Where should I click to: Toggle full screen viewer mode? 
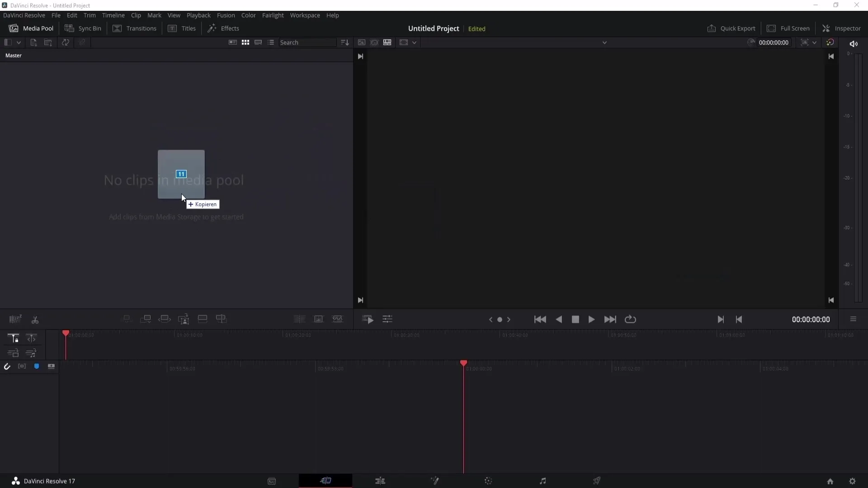[788, 28]
